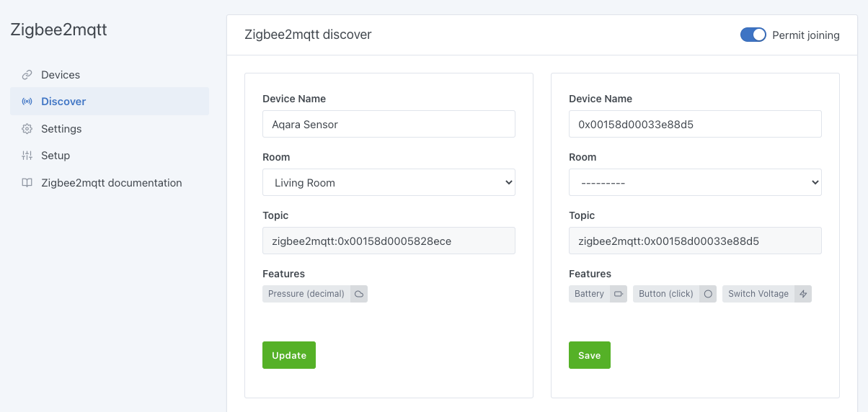Viewport: 868px width, 412px height.
Task: Select the Setup menu entry
Action: point(56,156)
